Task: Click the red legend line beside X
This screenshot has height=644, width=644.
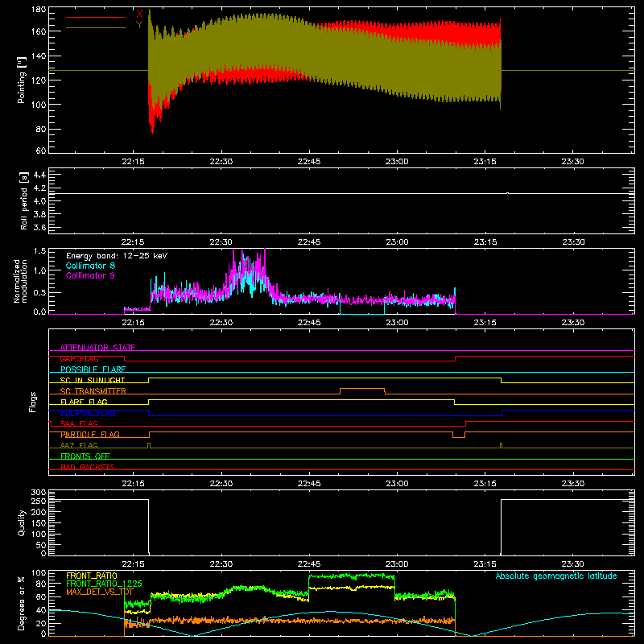Action: pos(96,17)
